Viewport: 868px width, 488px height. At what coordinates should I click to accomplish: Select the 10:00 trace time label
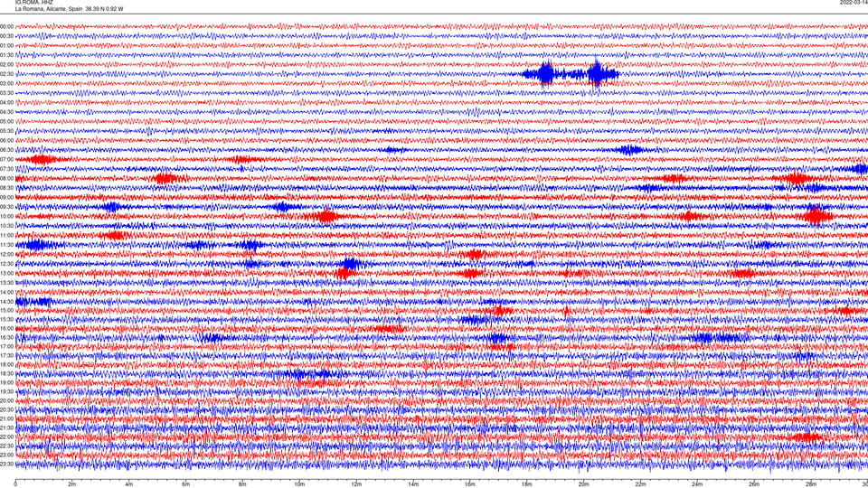point(6,216)
